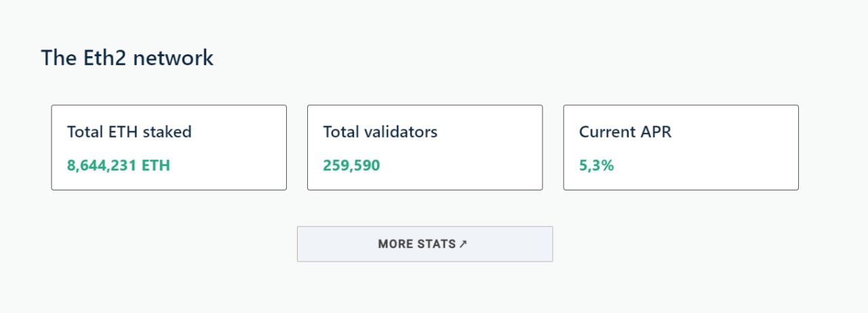Image resolution: width=868 pixels, height=313 pixels.
Task: Click the 8,644,231 ETH value
Action: coord(119,165)
